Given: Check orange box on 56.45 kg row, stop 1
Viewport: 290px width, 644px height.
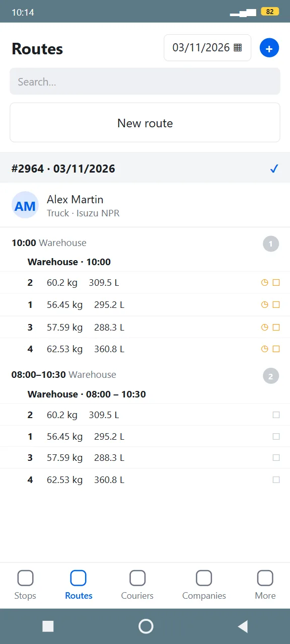Looking at the screenshot, I should point(276,305).
